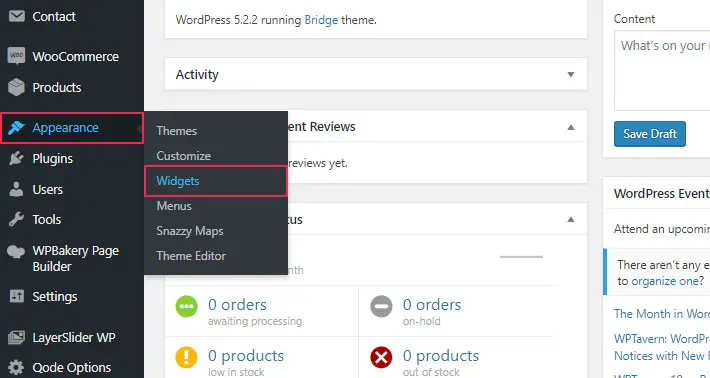The height and width of the screenshot is (378, 710).
Task: Click the Plugins plug icon
Action: click(x=16, y=158)
